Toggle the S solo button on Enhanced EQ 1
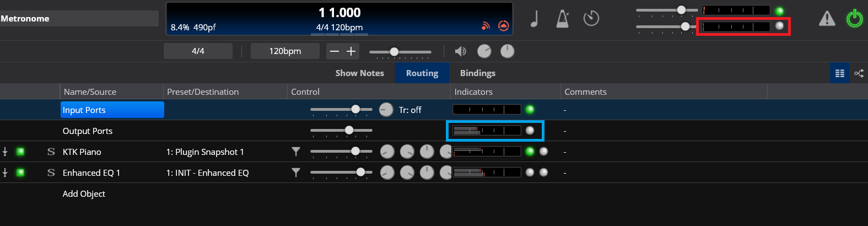The height and width of the screenshot is (226, 868). click(51, 173)
